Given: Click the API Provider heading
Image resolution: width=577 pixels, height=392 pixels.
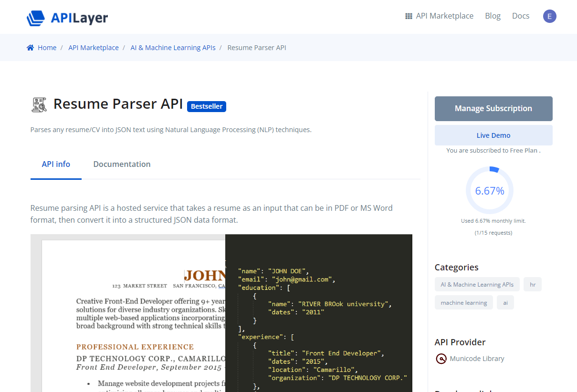Looking at the screenshot, I should click(x=460, y=342).
